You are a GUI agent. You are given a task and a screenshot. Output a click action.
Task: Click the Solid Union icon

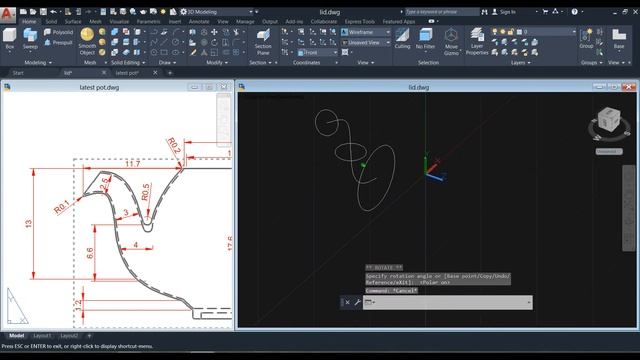115,32
